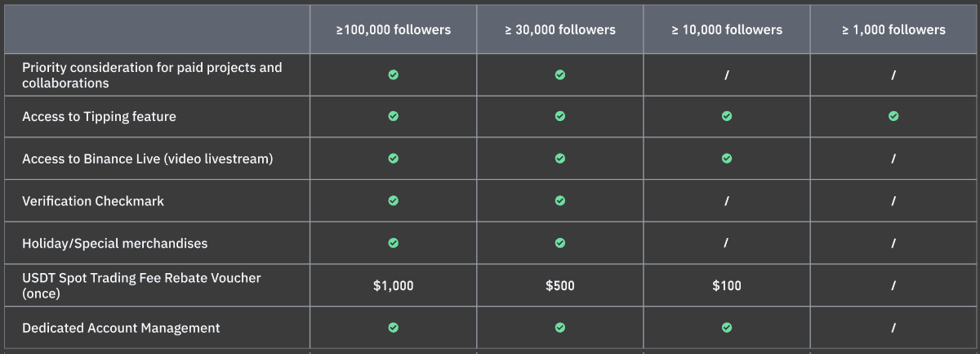Click Tipping checkmark under ≥1,000 followers
980x354 pixels.
[893, 116]
